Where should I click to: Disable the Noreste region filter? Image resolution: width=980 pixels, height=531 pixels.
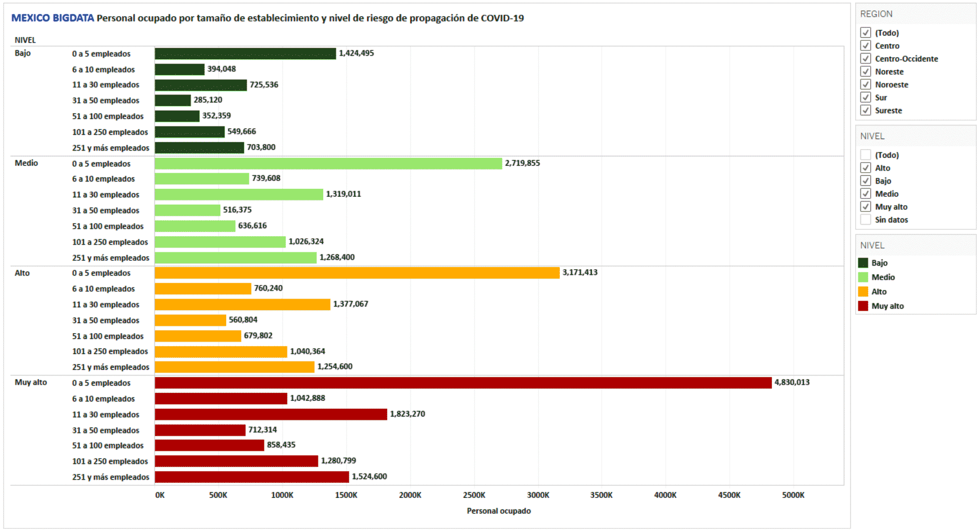866,71
